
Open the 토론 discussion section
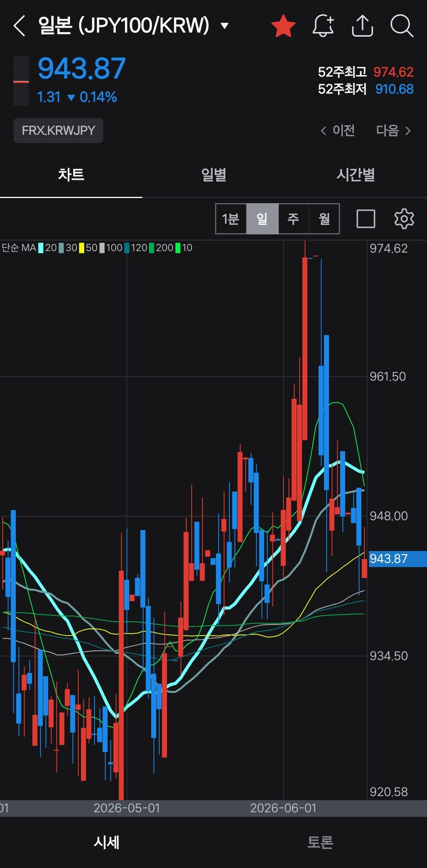[x=320, y=842]
